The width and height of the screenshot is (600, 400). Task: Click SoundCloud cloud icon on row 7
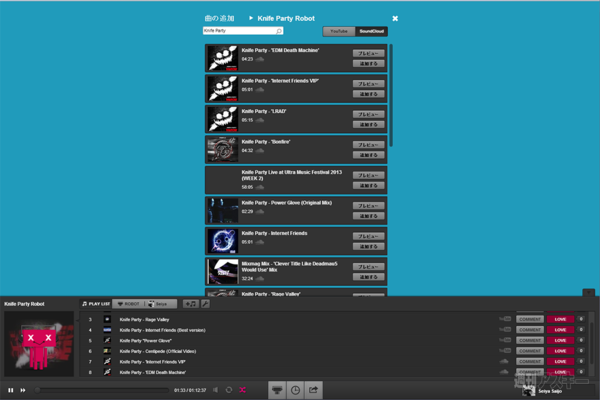click(504, 361)
